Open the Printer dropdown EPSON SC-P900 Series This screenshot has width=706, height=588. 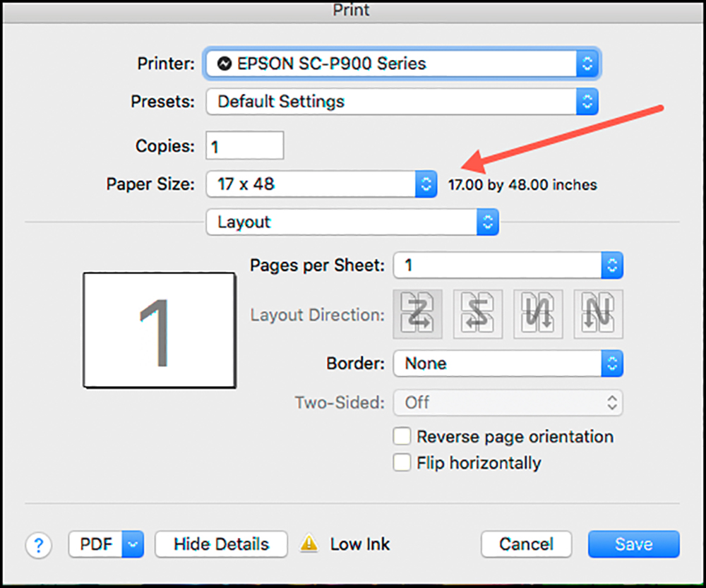402,64
